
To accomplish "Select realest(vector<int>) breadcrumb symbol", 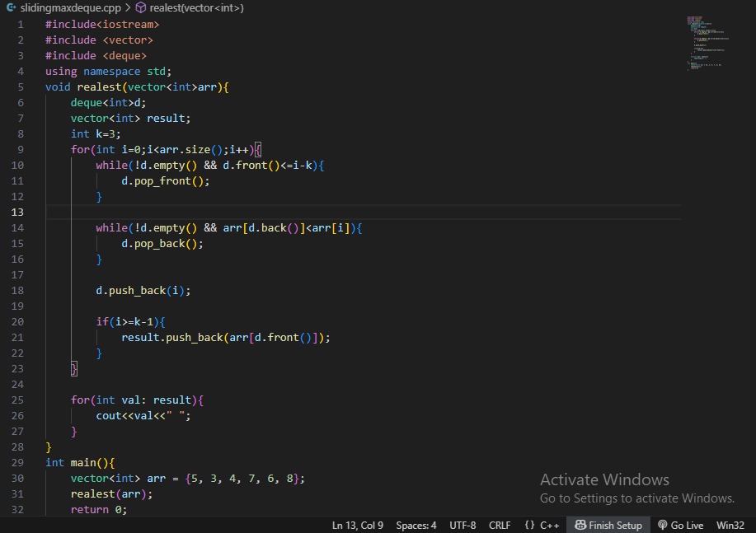I will click(x=196, y=7).
